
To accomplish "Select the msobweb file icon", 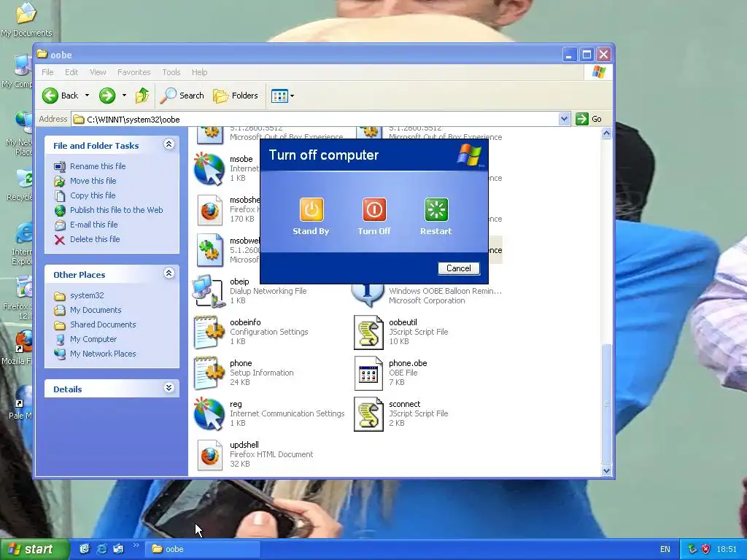I will pos(209,250).
